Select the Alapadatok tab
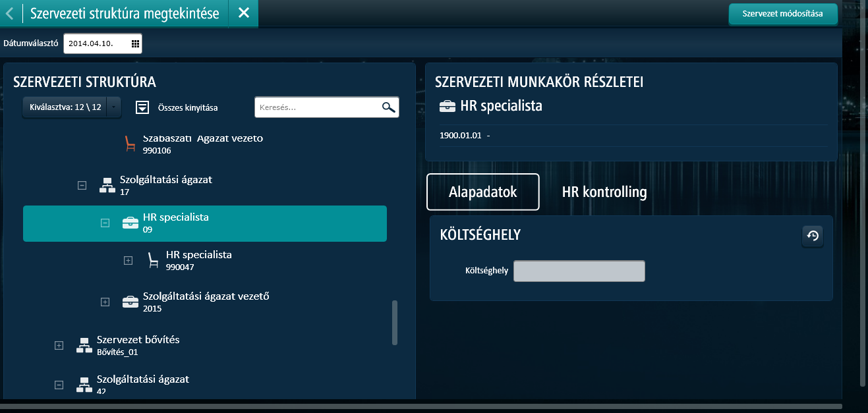The image size is (868, 413). coord(482,192)
